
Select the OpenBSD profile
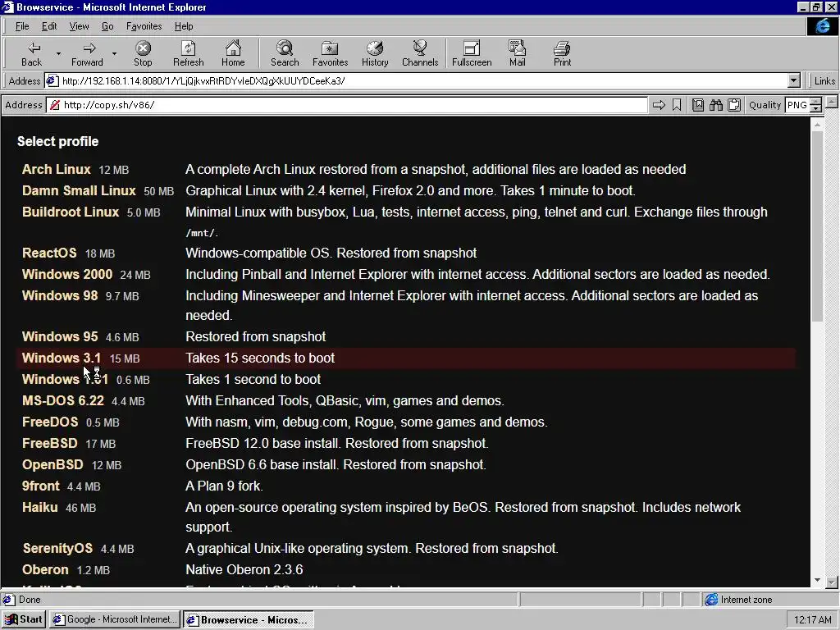pos(52,465)
